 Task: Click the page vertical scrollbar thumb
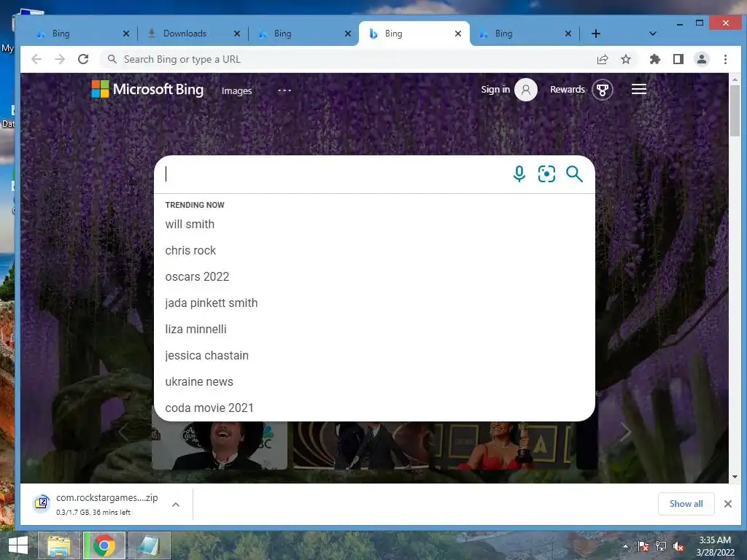[x=735, y=111]
